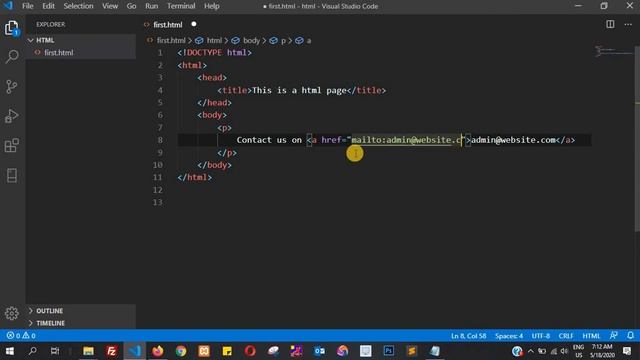
Task: Click the Ln 8, Col 58 indicator
Action: (468, 336)
